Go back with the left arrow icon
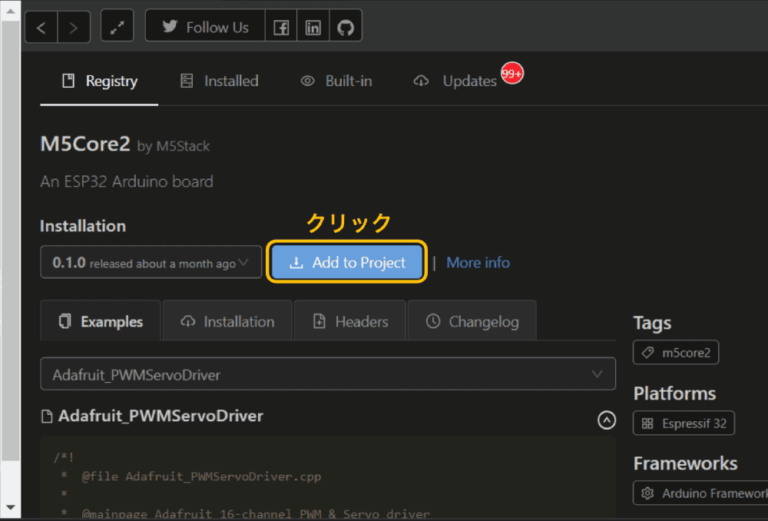 (x=41, y=28)
